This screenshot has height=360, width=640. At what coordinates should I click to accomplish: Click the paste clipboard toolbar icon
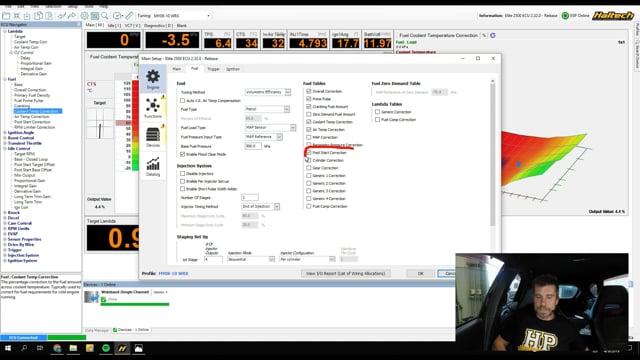[x=49, y=16]
